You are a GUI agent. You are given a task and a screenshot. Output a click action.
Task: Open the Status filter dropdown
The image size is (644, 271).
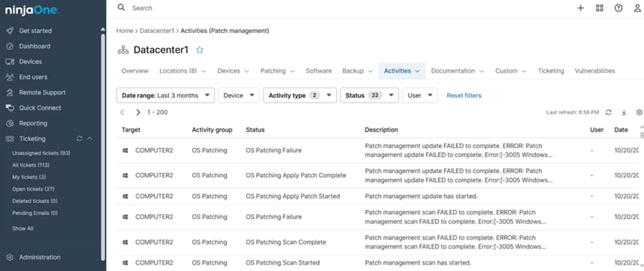[x=369, y=95]
